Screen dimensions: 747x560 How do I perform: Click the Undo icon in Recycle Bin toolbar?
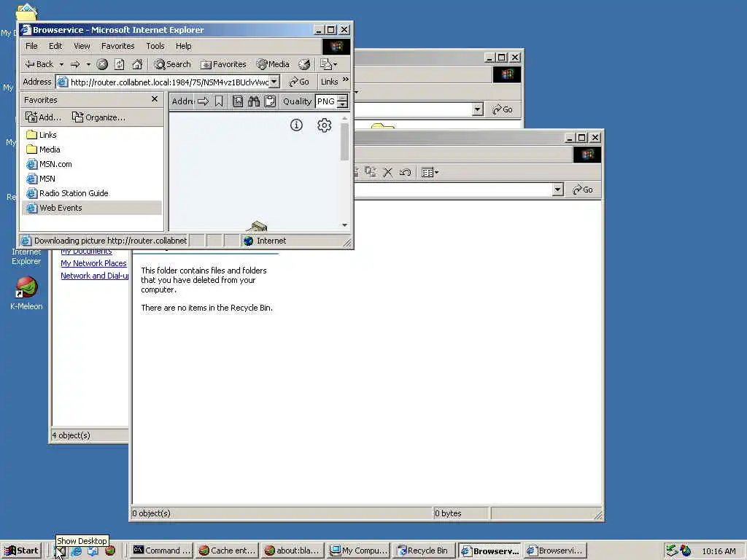(x=405, y=172)
